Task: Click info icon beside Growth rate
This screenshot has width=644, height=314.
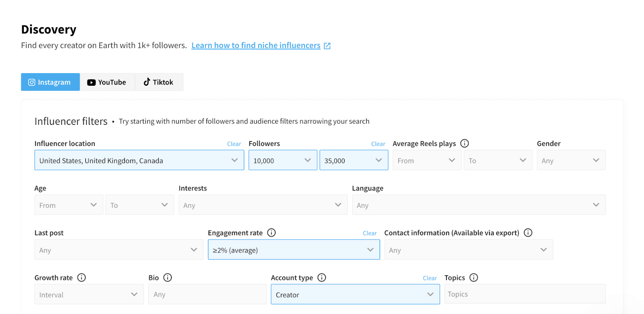Action: [82, 277]
